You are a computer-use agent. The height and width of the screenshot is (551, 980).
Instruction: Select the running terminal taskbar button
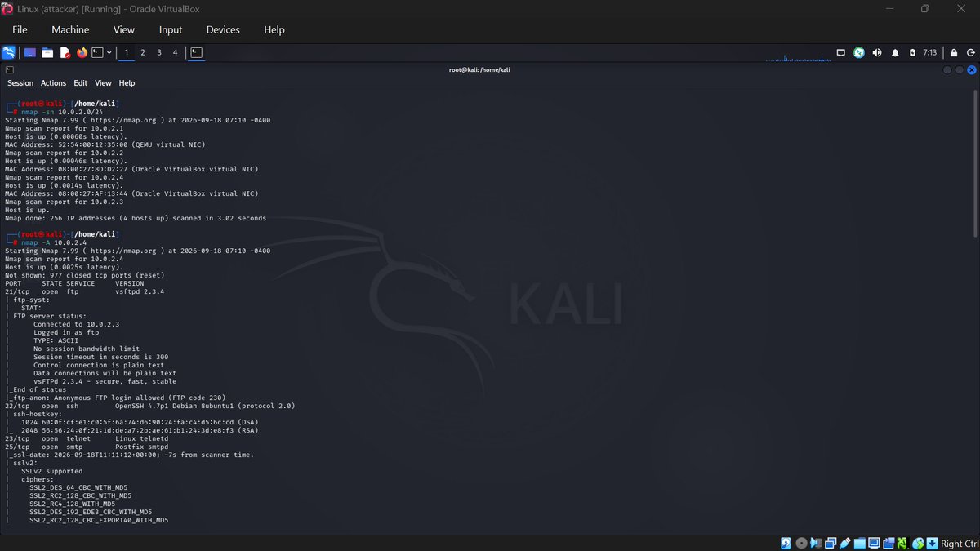pos(196,52)
